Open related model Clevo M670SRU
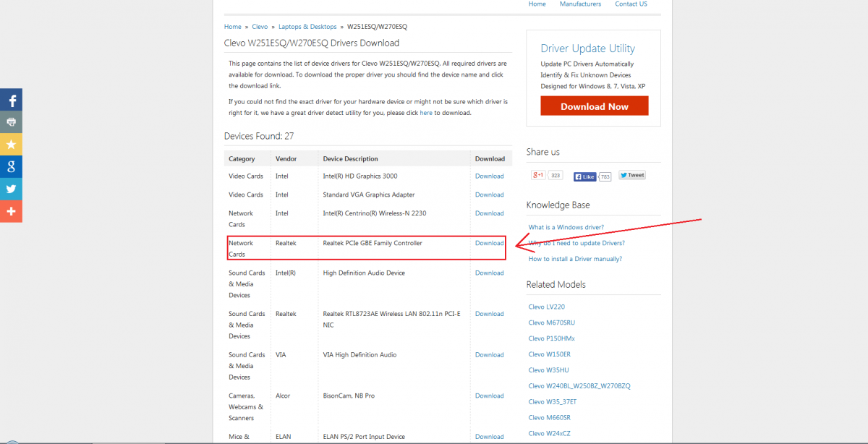The height and width of the screenshot is (444, 868). (x=552, y=323)
